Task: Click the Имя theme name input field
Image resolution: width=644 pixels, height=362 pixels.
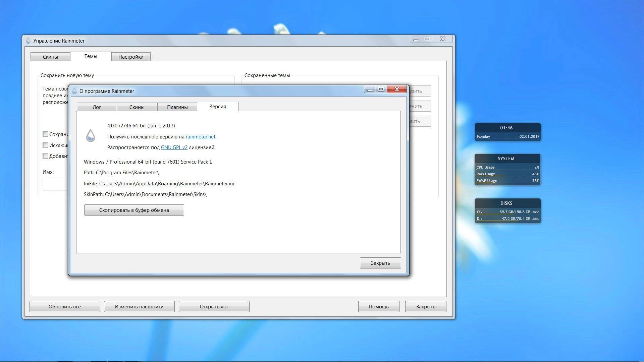Action: tap(56, 185)
